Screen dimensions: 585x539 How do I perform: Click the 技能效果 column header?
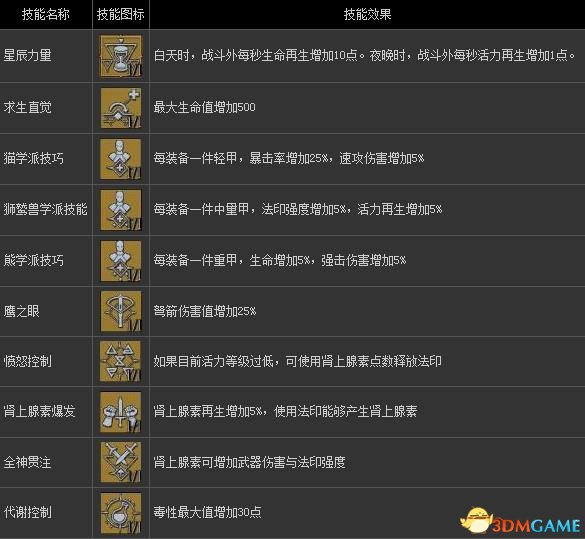(x=367, y=14)
